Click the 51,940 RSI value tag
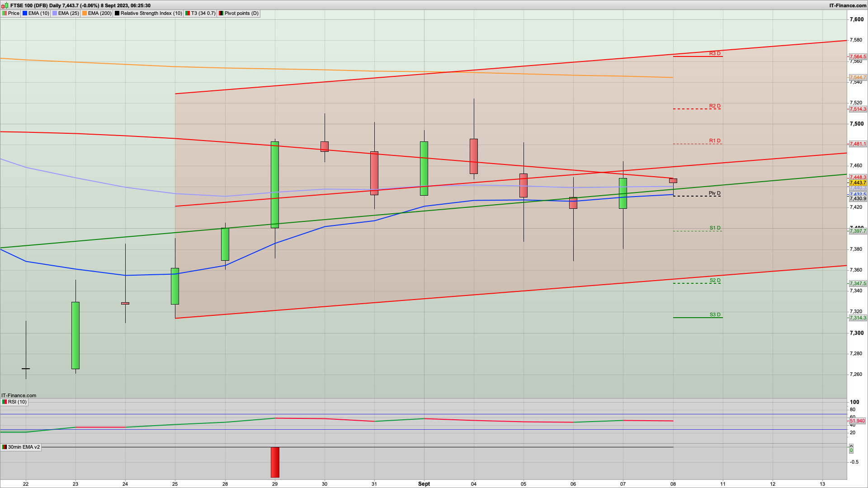This screenshot has width=868, height=488. coord(857,421)
